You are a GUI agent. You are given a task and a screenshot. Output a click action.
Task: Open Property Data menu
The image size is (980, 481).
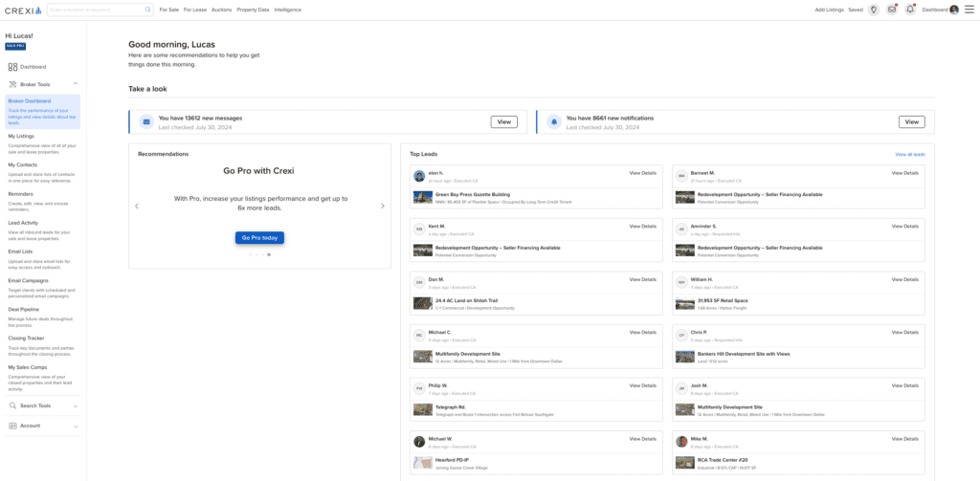253,10
